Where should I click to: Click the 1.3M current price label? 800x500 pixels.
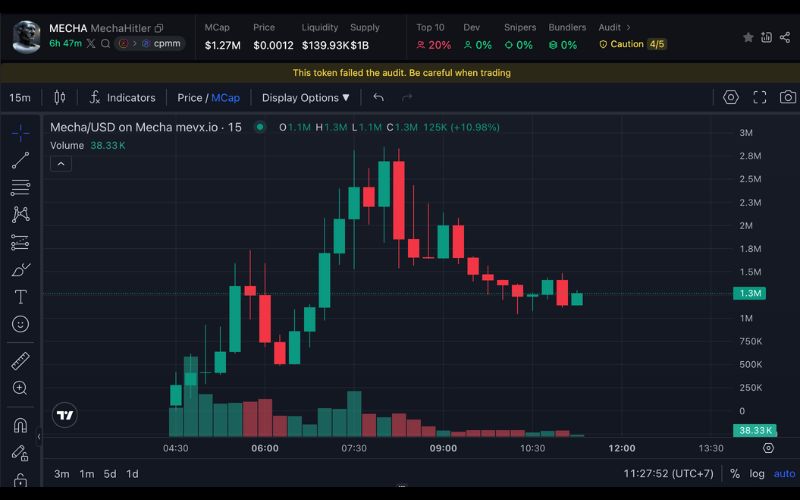pos(749,293)
